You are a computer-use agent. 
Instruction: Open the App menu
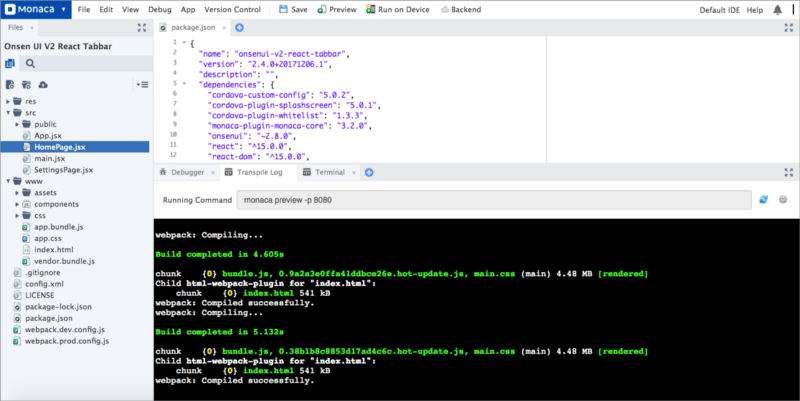pyautogui.click(x=188, y=10)
